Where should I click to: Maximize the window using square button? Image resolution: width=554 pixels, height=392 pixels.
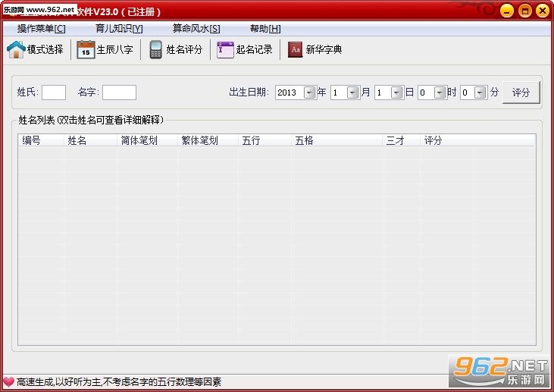click(524, 11)
